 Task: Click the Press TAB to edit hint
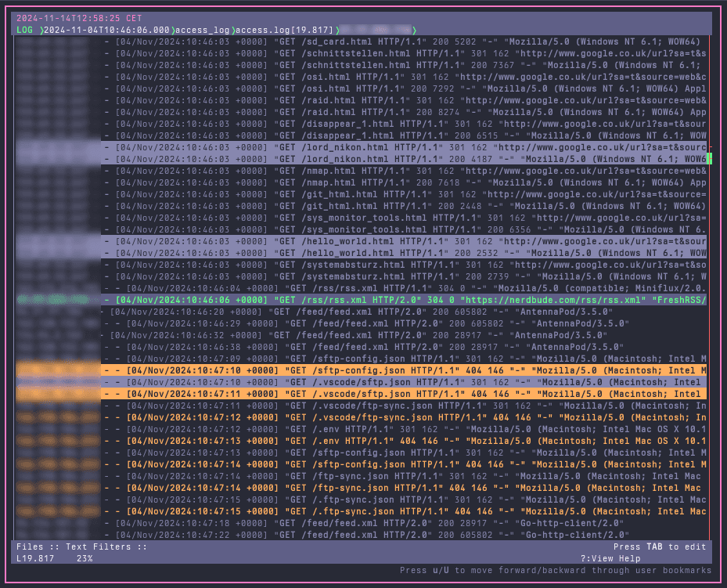pyautogui.click(x=660, y=547)
